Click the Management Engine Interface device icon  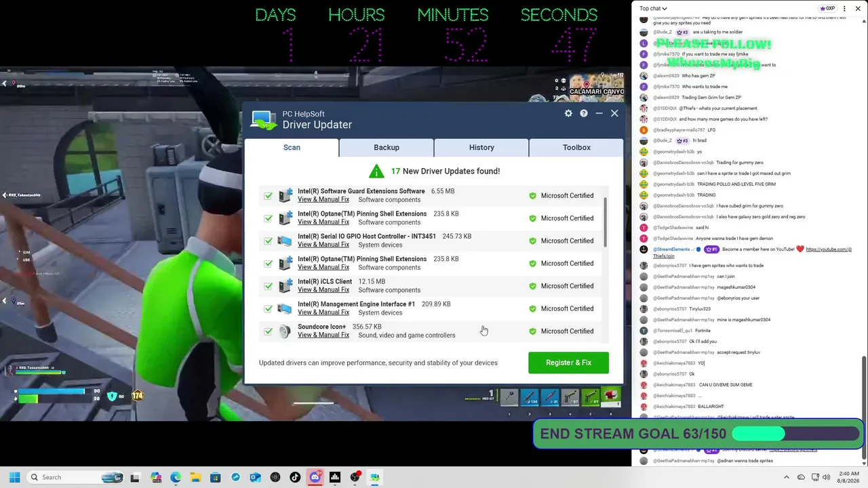285,308
